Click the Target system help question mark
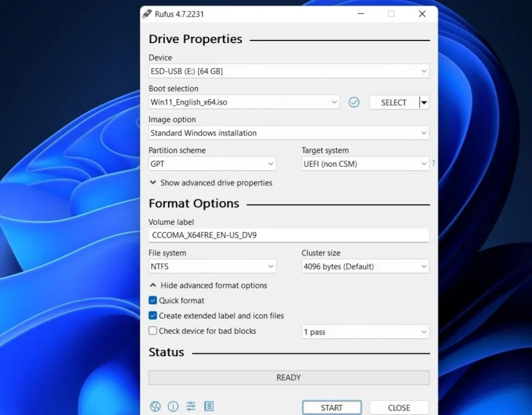The height and width of the screenshot is (415, 532). pyautogui.click(x=433, y=164)
